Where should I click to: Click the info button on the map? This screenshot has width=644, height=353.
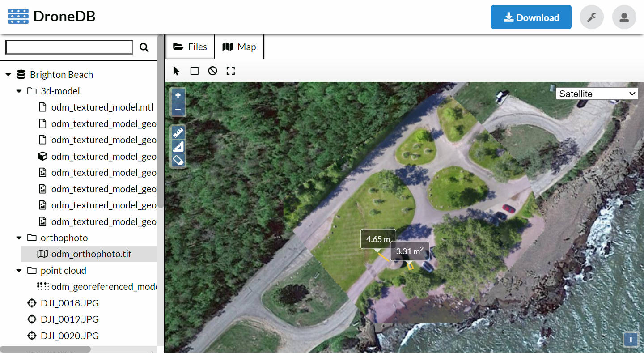631,339
